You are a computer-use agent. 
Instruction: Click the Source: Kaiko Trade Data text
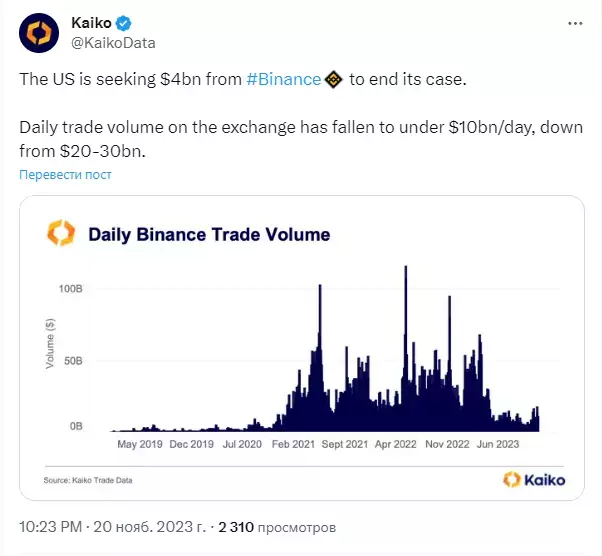click(x=88, y=480)
